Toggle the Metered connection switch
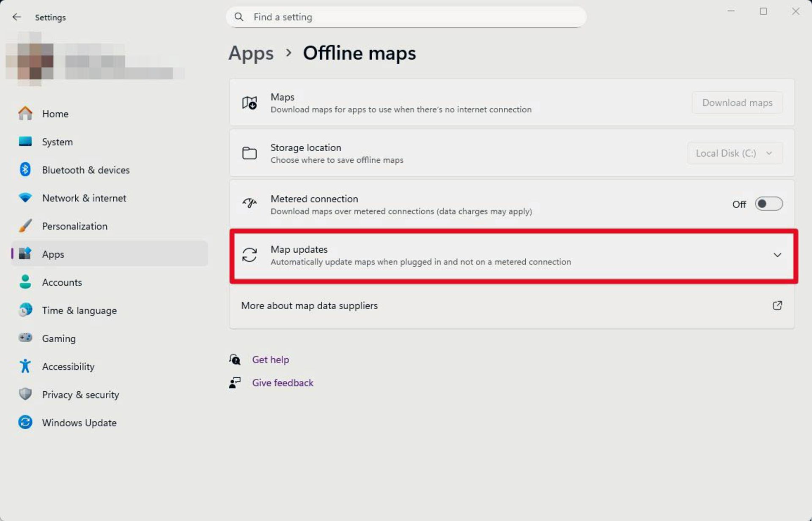 click(768, 204)
